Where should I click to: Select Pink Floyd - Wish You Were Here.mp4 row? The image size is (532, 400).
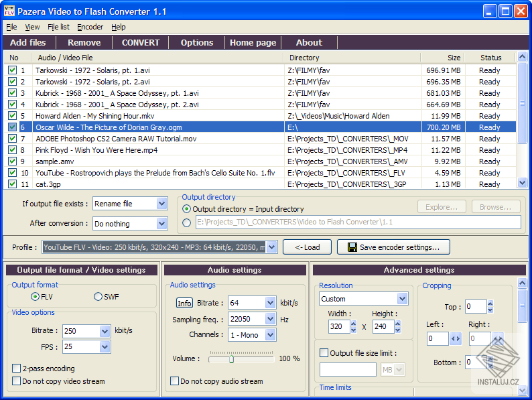tap(261, 150)
